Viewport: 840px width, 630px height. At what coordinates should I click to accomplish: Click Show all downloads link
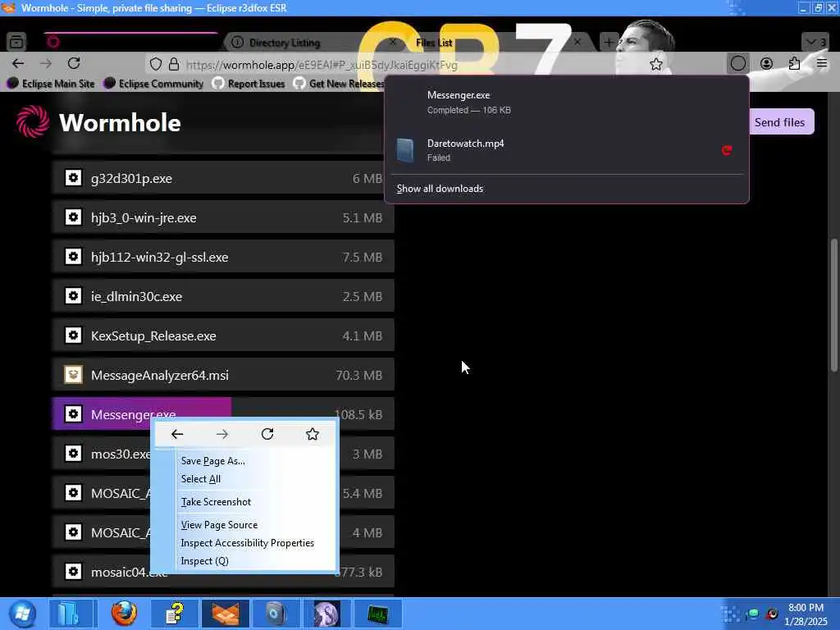coord(440,189)
